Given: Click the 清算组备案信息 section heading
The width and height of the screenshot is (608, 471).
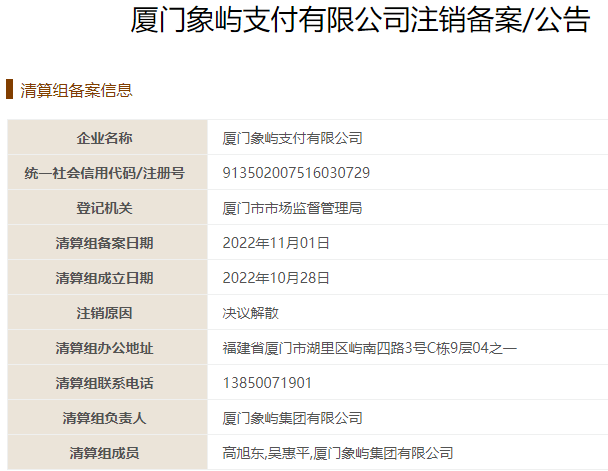Looking at the screenshot, I should (76, 90).
